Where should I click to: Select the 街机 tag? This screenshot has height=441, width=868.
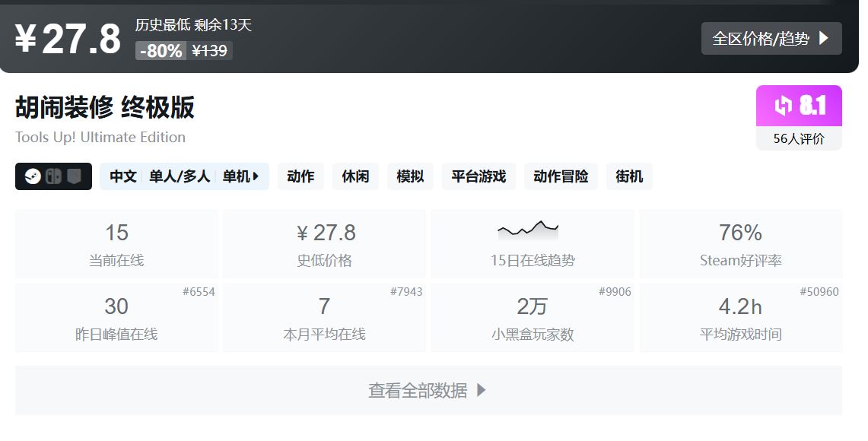click(x=629, y=176)
